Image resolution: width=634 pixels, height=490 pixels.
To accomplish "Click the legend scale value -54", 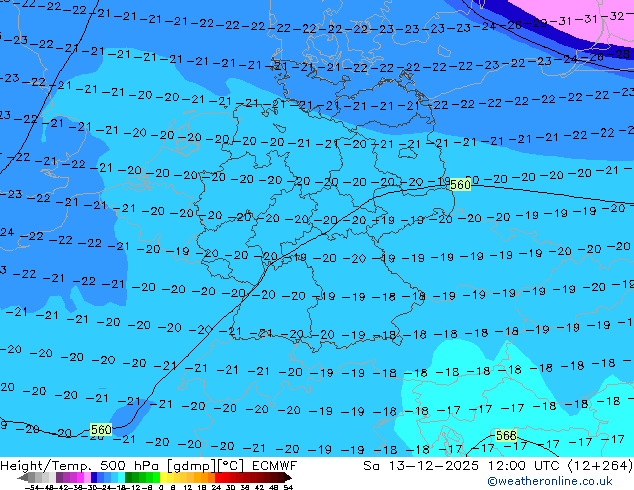I will [32, 488].
